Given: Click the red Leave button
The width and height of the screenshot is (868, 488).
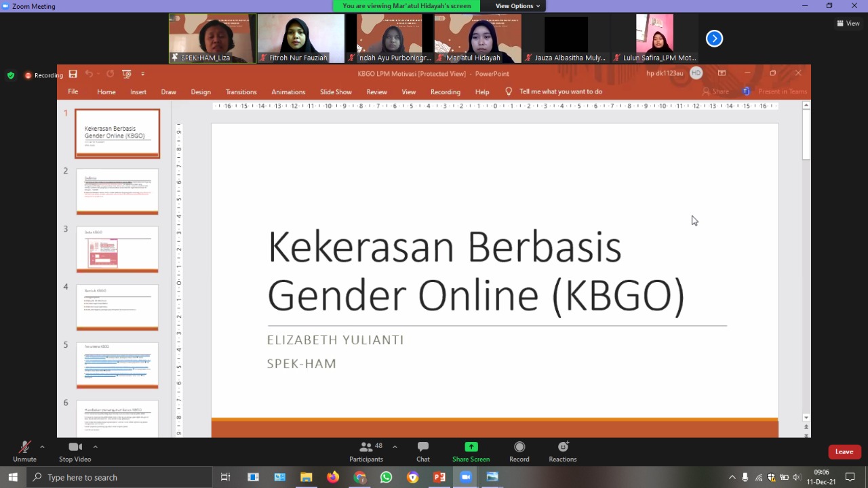Looking at the screenshot, I should point(844,451).
